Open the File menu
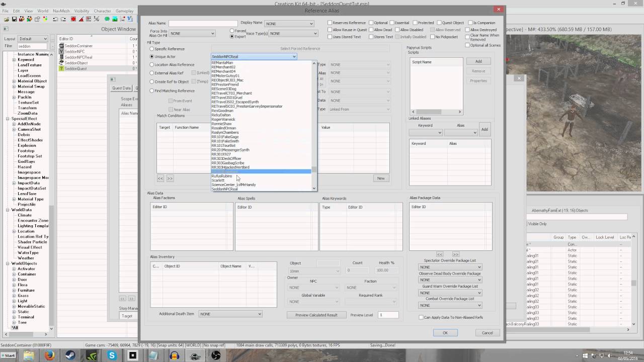 click(5, 11)
